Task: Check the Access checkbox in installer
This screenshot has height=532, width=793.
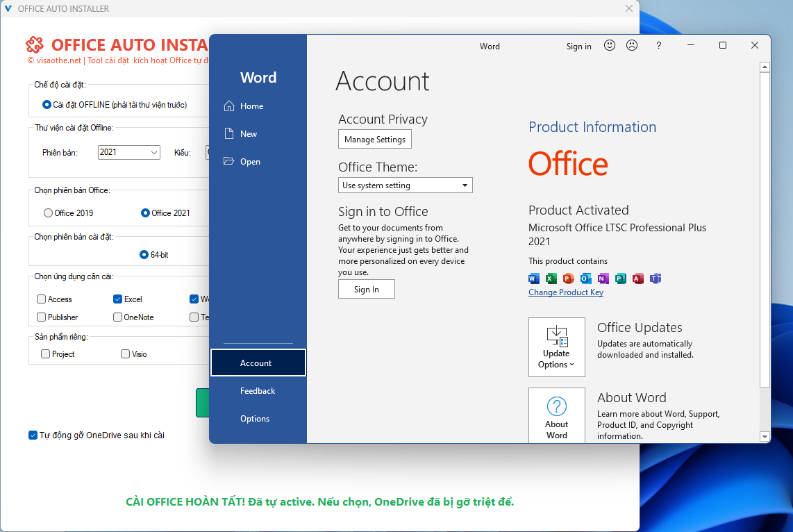Action: pos(42,299)
